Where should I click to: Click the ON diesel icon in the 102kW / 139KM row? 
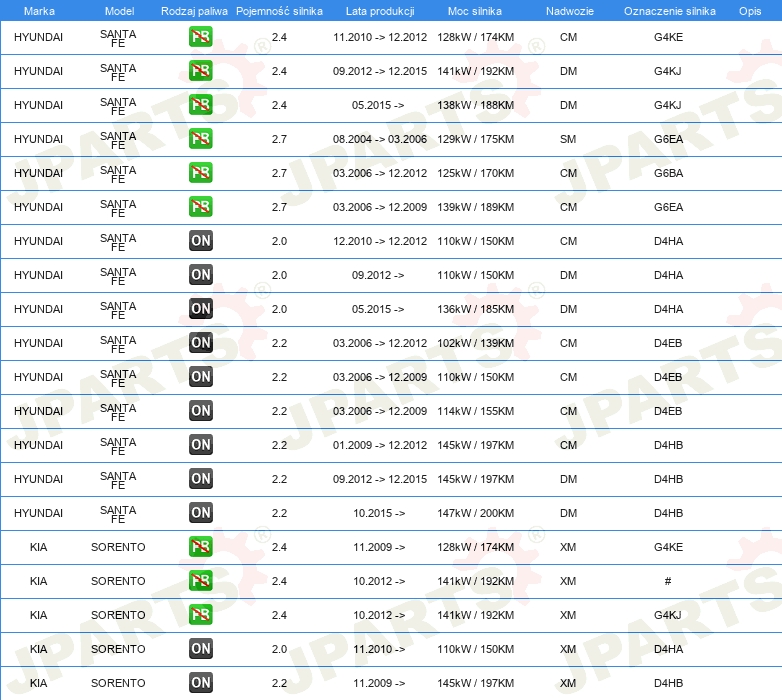(x=200, y=343)
